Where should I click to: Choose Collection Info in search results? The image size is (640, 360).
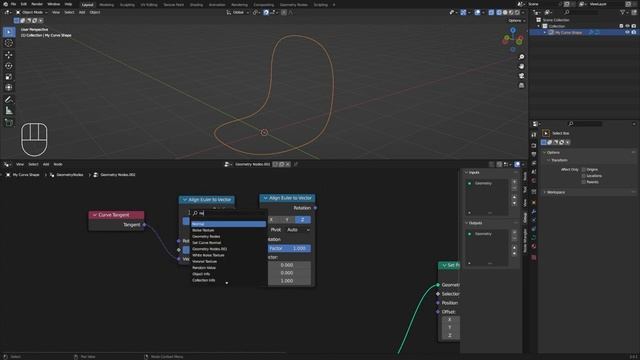pyautogui.click(x=228, y=280)
